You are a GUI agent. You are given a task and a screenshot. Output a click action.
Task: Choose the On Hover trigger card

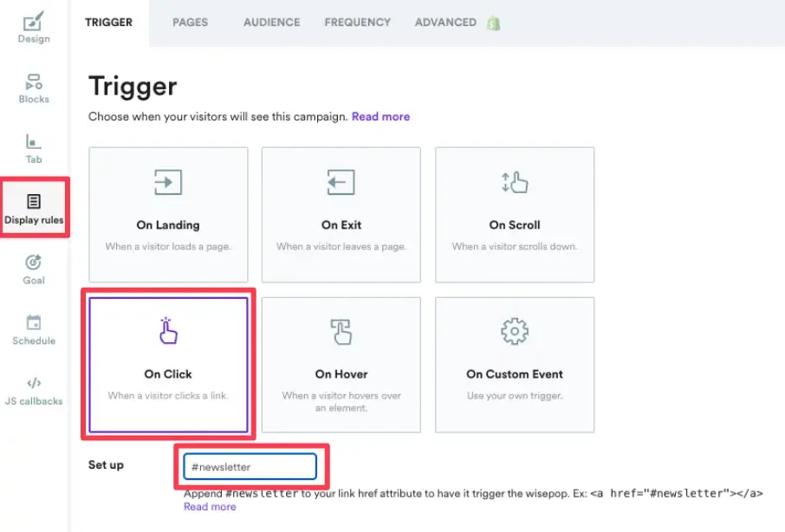341,365
